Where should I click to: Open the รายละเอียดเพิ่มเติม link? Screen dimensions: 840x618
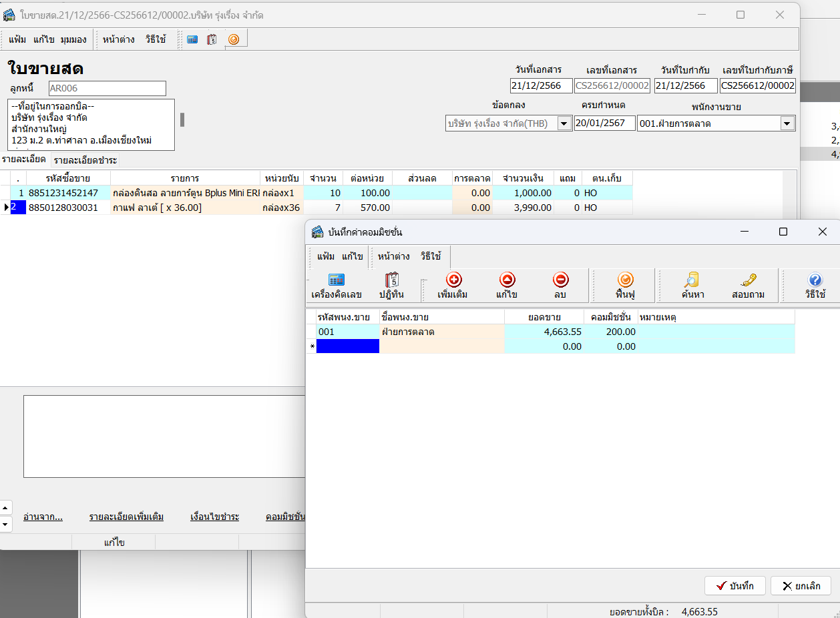(126, 517)
